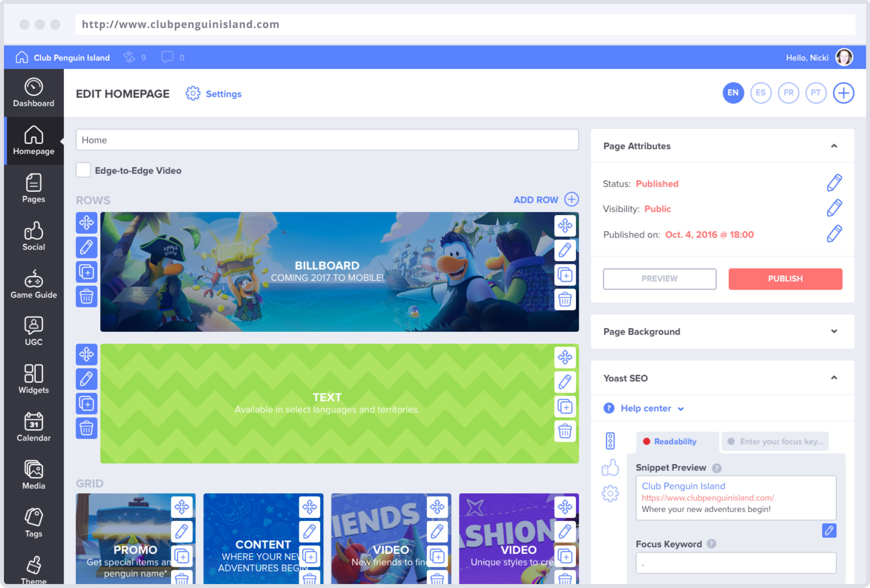Open homepage Settings link
Screen dimensions: 870x588
(214, 94)
